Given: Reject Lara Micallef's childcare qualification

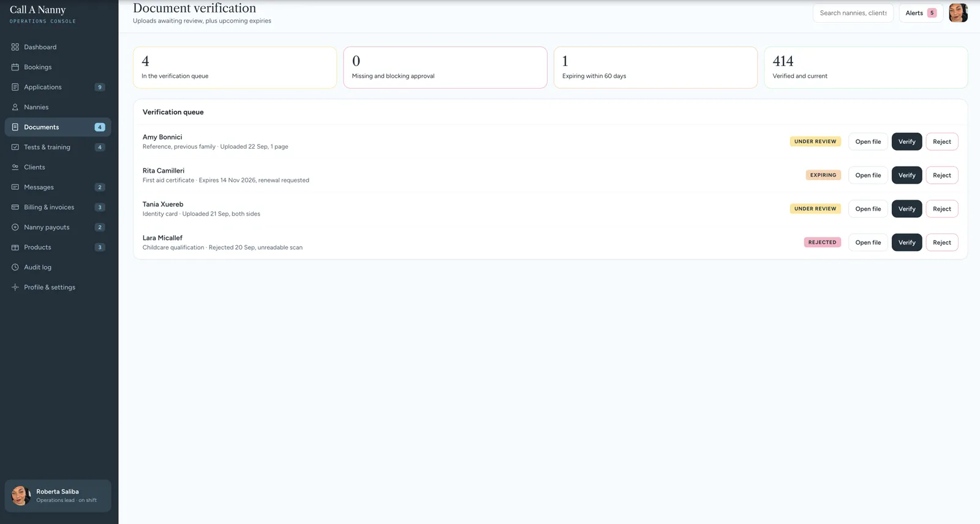Looking at the screenshot, I should click(x=941, y=242).
